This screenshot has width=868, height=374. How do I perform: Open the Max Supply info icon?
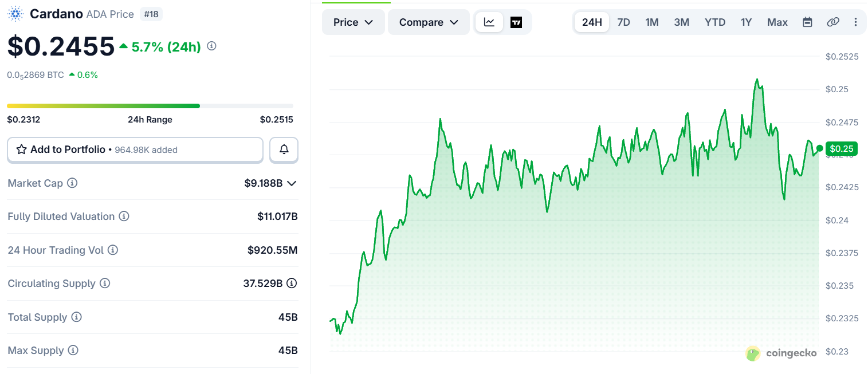coord(73,351)
